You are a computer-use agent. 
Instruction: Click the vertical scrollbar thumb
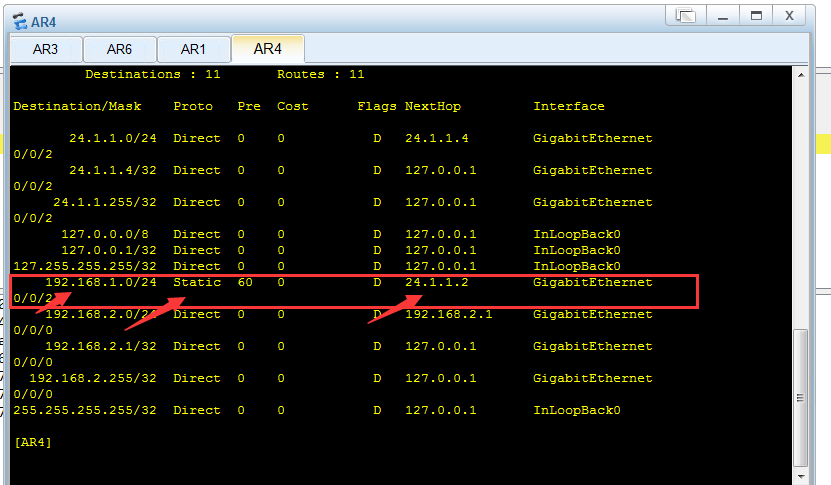(x=801, y=398)
